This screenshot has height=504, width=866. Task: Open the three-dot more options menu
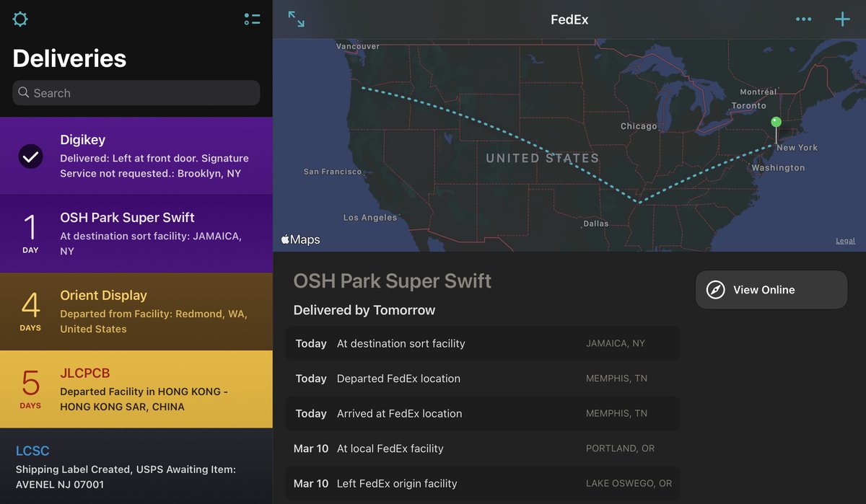[803, 19]
